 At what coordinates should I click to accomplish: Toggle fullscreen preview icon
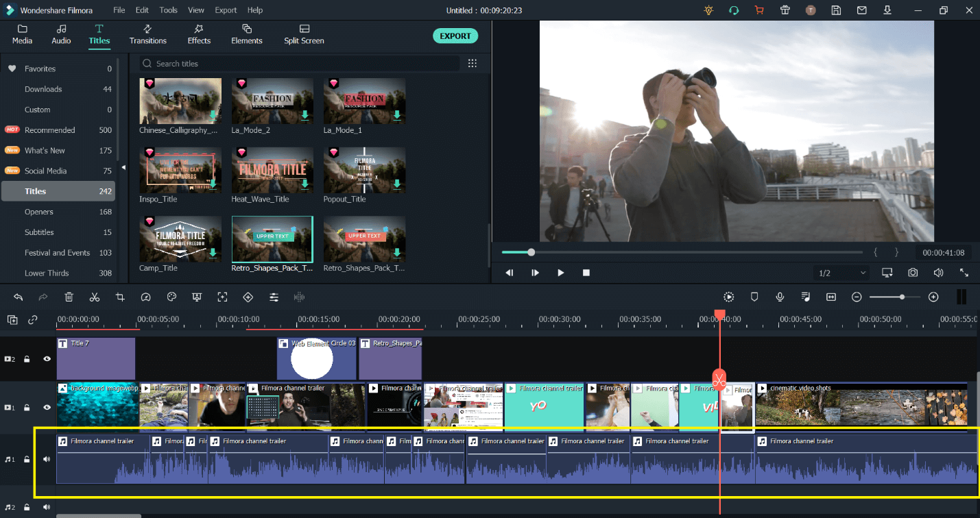964,273
